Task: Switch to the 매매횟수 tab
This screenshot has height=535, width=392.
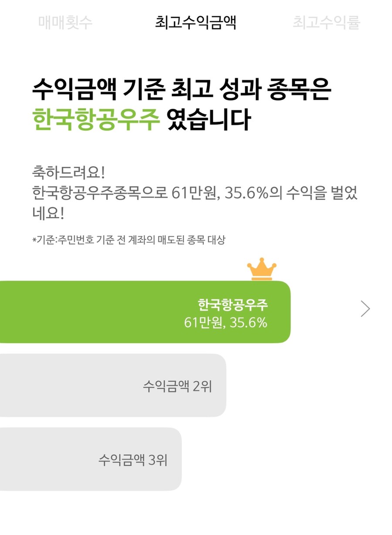Action: tap(65, 23)
